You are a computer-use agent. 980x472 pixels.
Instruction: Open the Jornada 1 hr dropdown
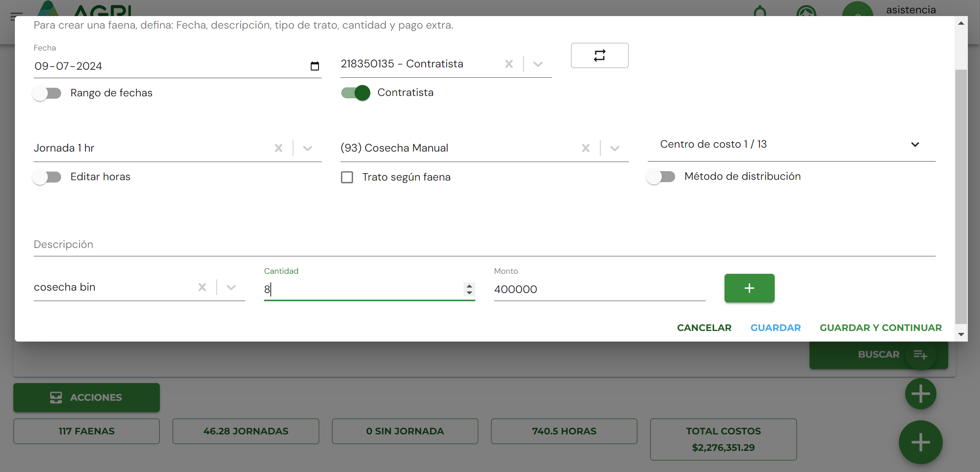[308, 148]
